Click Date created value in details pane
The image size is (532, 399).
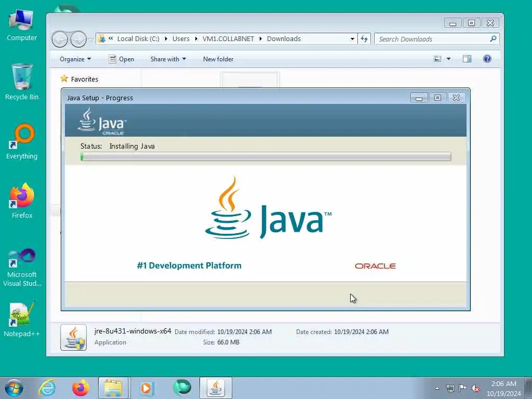click(x=362, y=332)
